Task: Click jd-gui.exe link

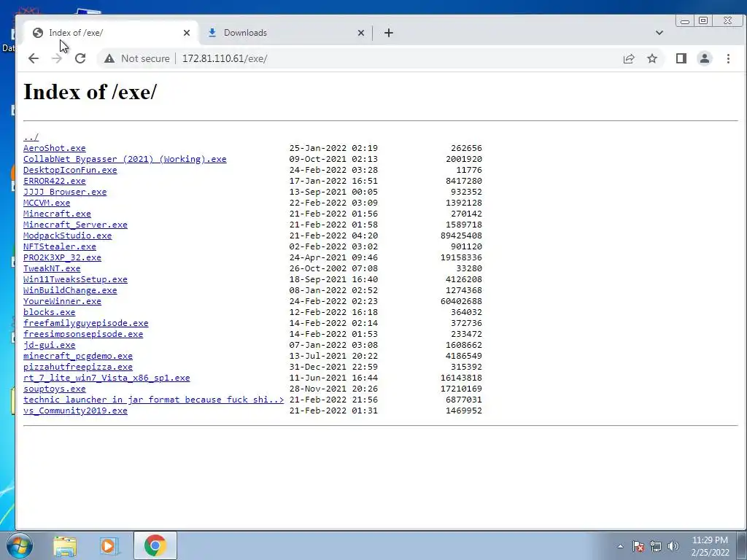Action: pos(49,345)
